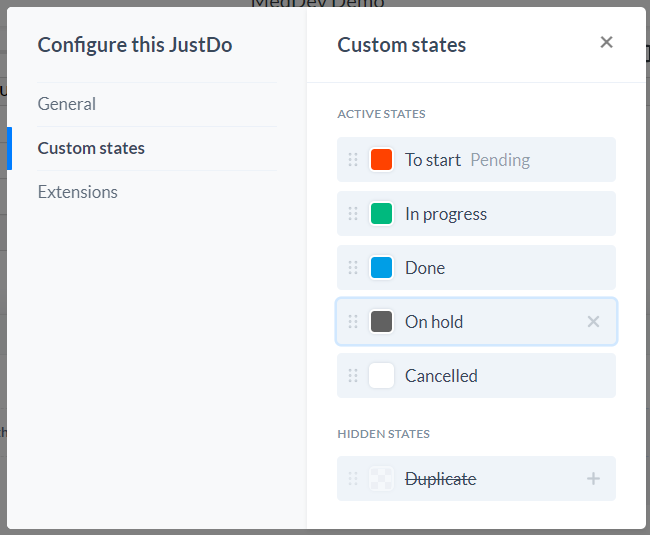This screenshot has width=650, height=535.
Task: Open the white color swatch for Cancelled
Action: coord(381,376)
